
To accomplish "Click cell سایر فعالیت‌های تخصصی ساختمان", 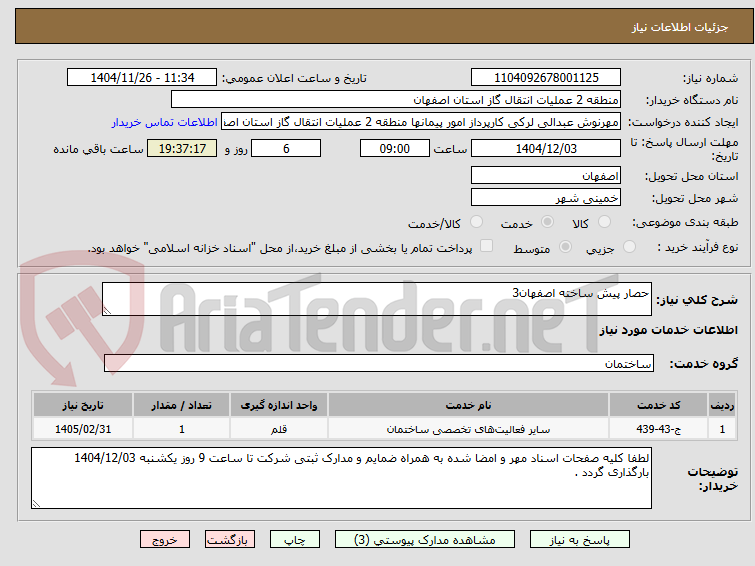I will 469,429.
